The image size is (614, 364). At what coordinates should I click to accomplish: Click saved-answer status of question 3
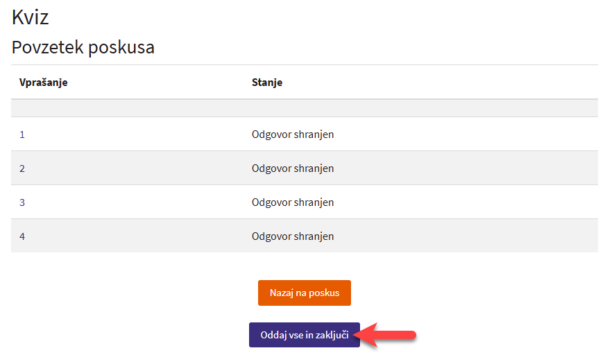pos(292,202)
